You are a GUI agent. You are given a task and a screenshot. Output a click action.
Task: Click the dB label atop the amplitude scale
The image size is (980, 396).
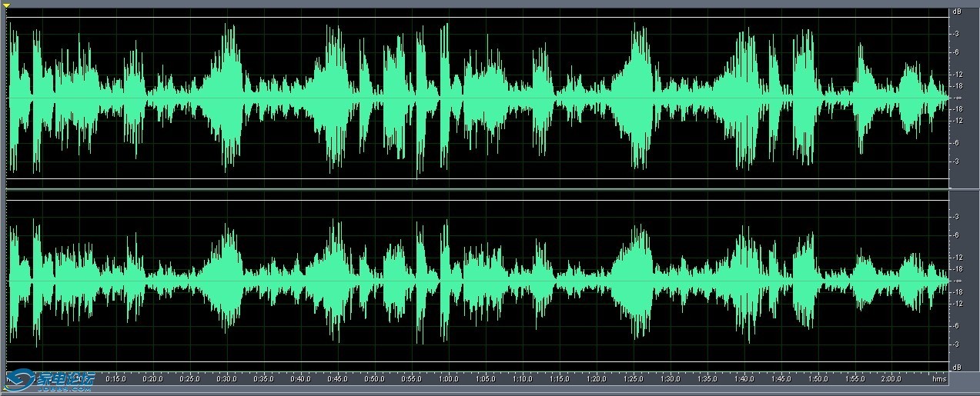click(x=956, y=12)
